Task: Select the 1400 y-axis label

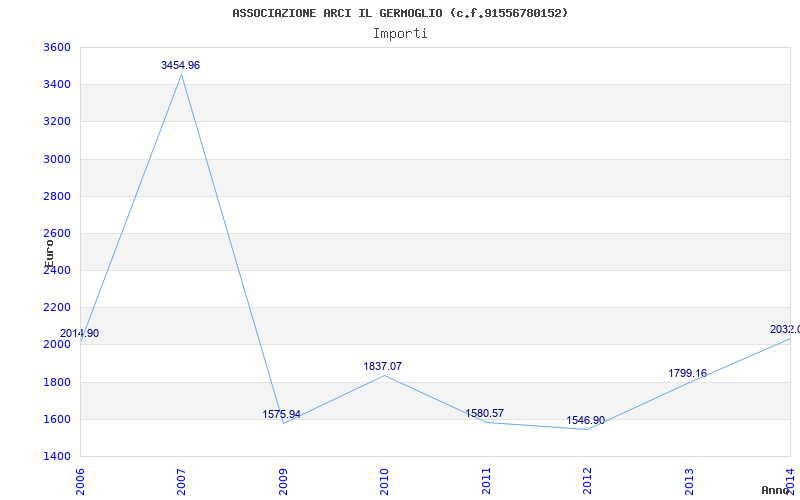Action: coord(57,457)
